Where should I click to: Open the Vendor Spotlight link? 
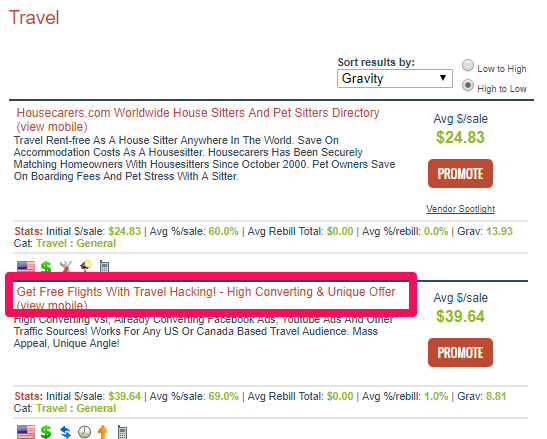pos(460,209)
